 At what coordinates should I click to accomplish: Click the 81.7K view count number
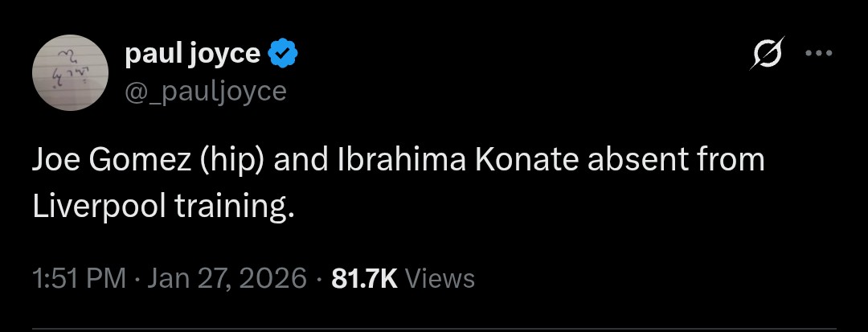coord(364,278)
